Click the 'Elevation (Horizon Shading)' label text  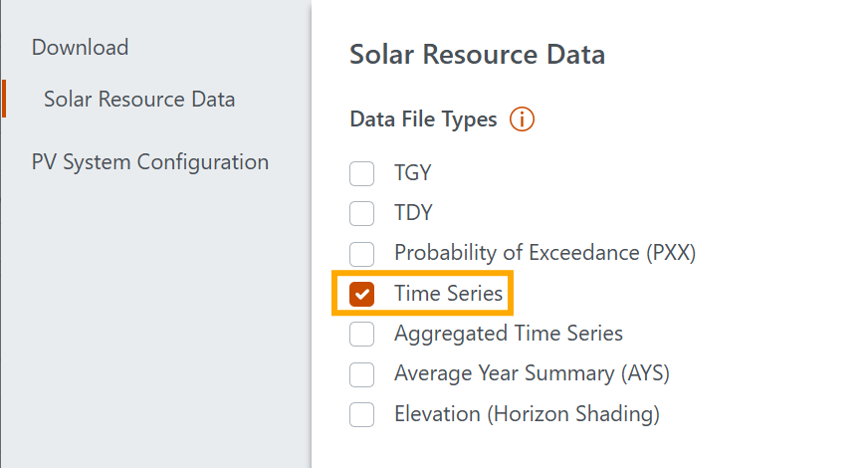(x=527, y=414)
